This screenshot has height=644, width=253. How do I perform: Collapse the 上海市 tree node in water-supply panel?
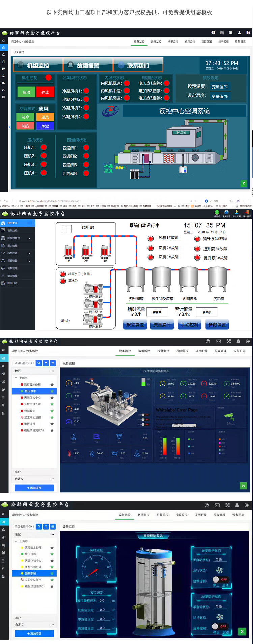point(16,378)
